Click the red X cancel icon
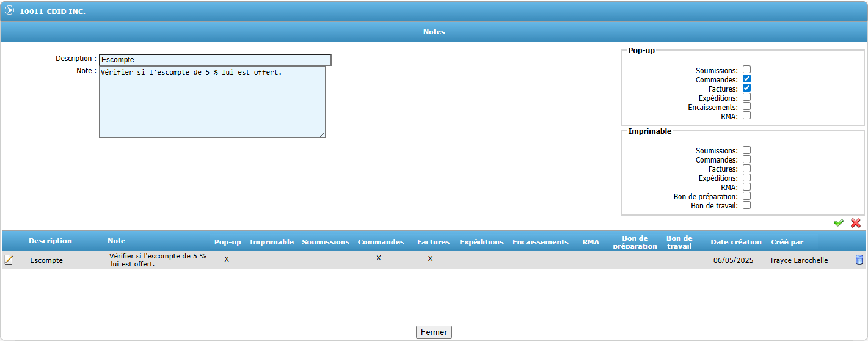This screenshot has width=868, height=344. [x=856, y=223]
